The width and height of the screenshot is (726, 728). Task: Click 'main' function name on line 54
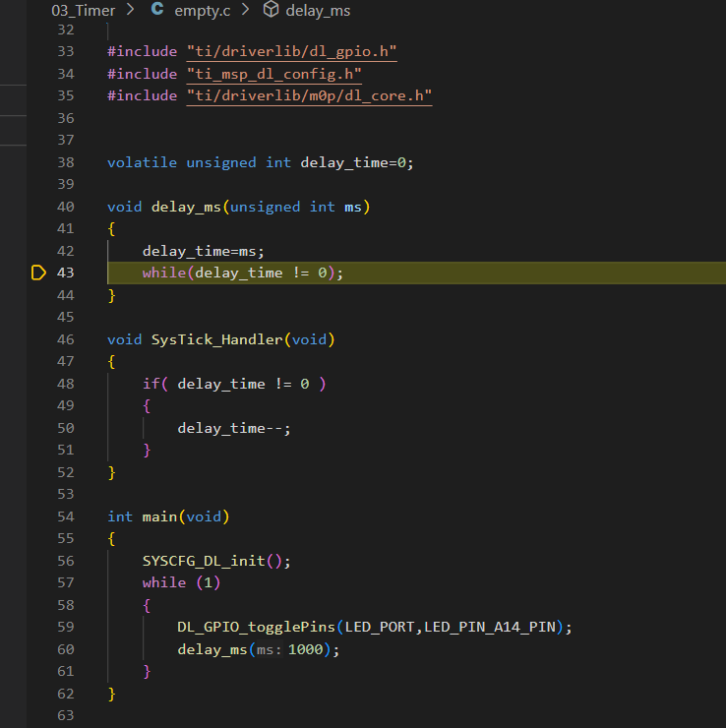tap(159, 516)
